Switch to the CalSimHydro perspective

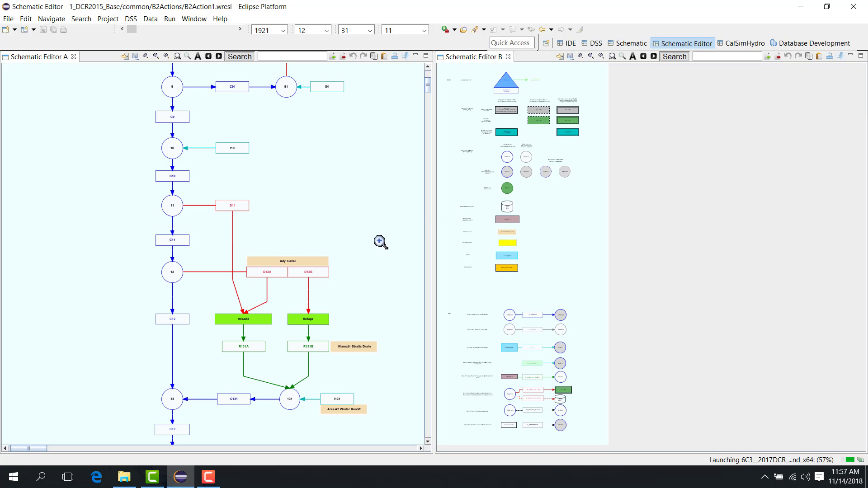741,43
